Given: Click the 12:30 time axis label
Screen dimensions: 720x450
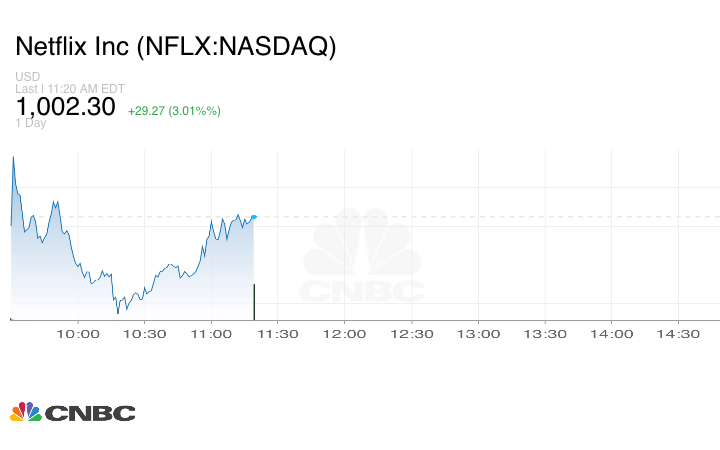Looking at the screenshot, I should tap(411, 334).
